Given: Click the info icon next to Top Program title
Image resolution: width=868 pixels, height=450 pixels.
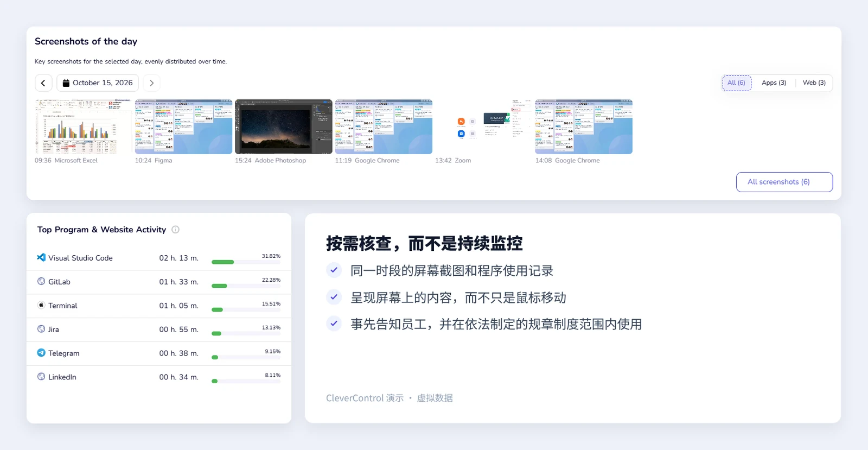Looking at the screenshot, I should coord(175,230).
